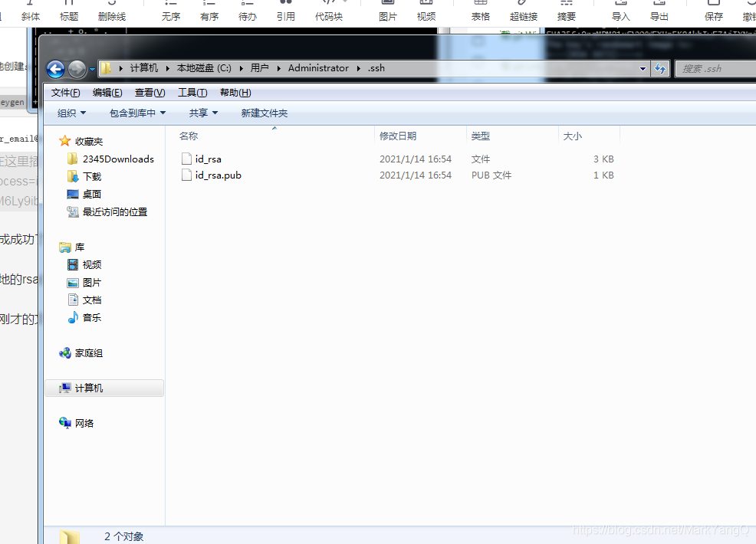The height and width of the screenshot is (544, 756).
Task: Select the .ssh path segment
Action: (x=376, y=68)
